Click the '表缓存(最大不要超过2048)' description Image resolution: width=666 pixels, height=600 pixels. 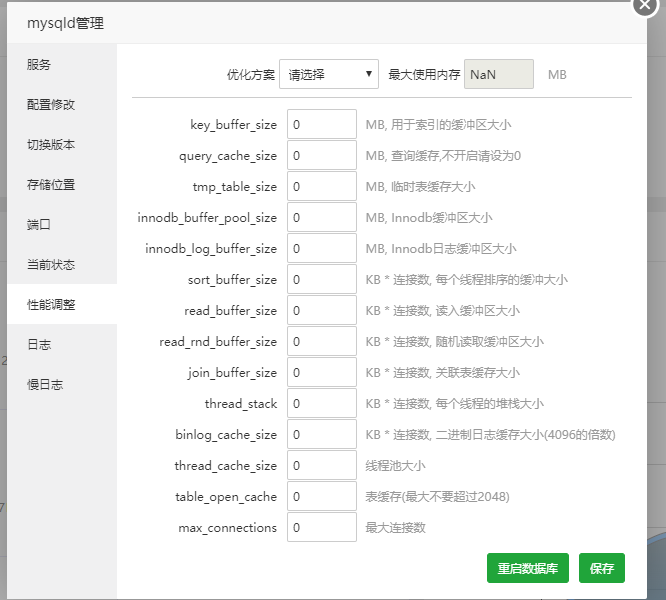pyautogui.click(x=437, y=496)
